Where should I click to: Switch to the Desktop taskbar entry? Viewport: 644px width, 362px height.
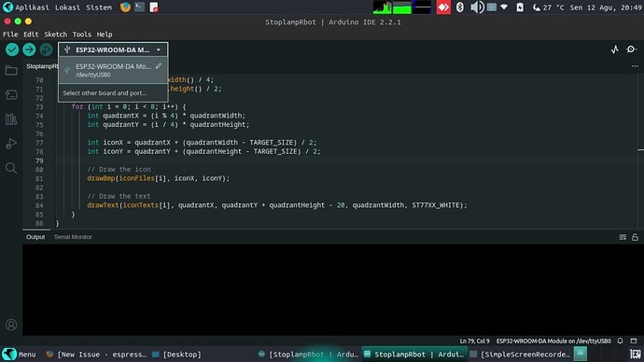177,355
